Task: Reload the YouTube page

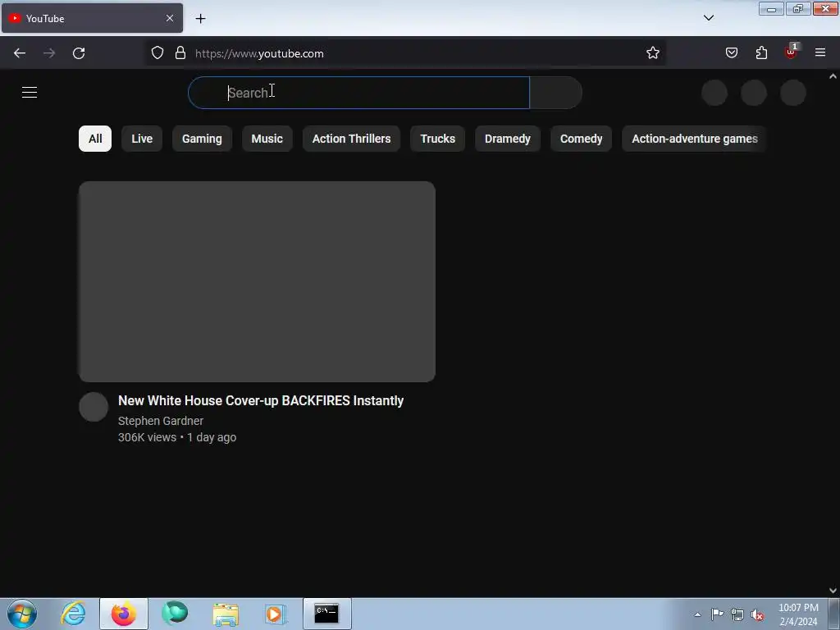Action: tap(79, 53)
